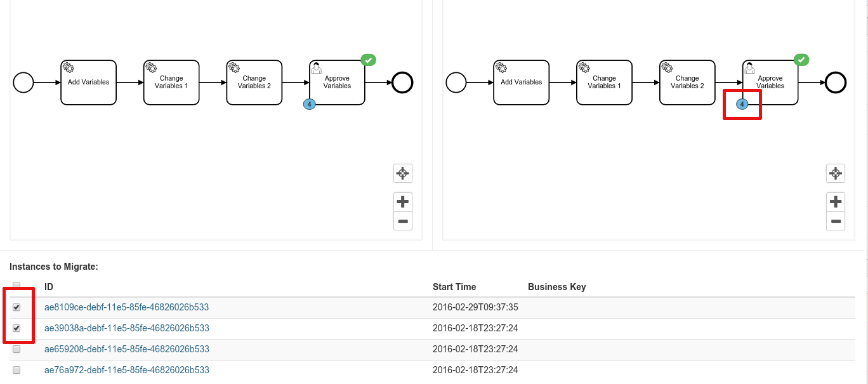868x384 pixels.
Task: Click instance count badge on right diagram
Action: tap(742, 104)
